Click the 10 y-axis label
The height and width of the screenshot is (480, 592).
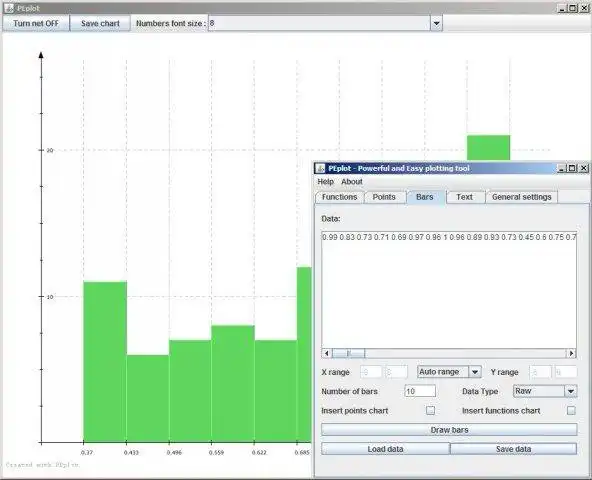pos(49,297)
